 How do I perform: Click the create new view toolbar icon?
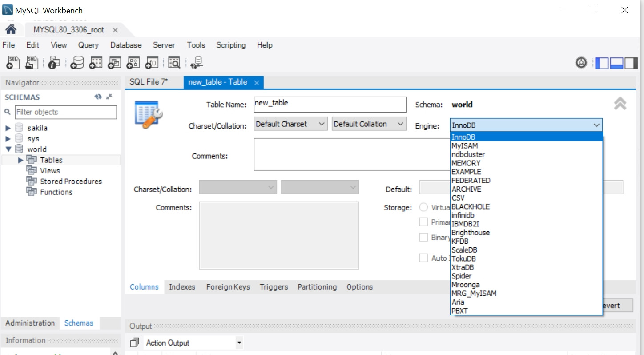114,63
